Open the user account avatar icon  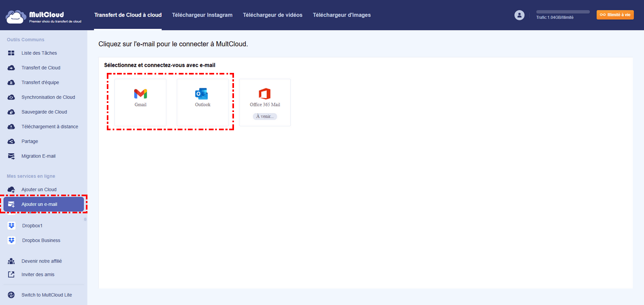tap(519, 15)
